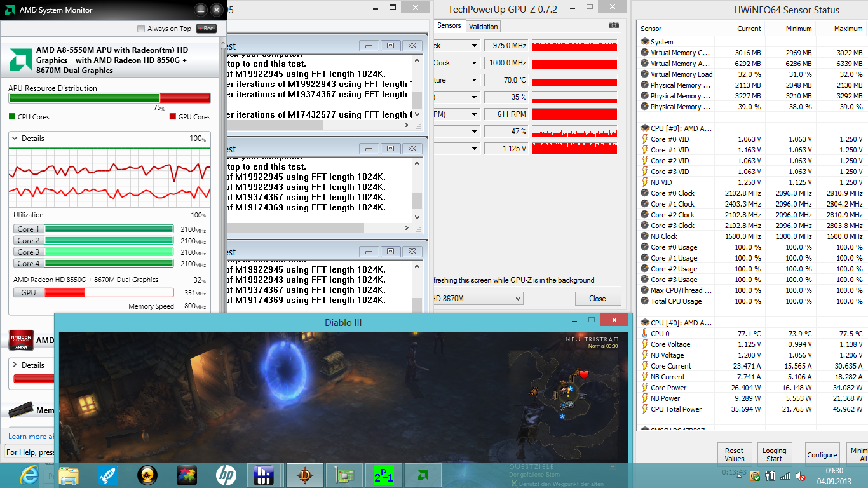This screenshot has height=488, width=868.
Task: Switch to the GPU-Z Sensors tab
Action: tap(449, 26)
